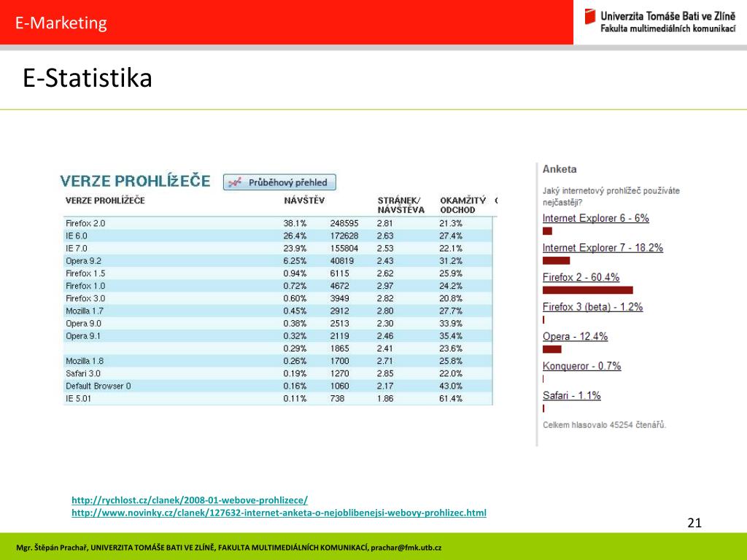Select the Mozilla 1.8 row name
The image size is (747, 560).
point(85,361)
